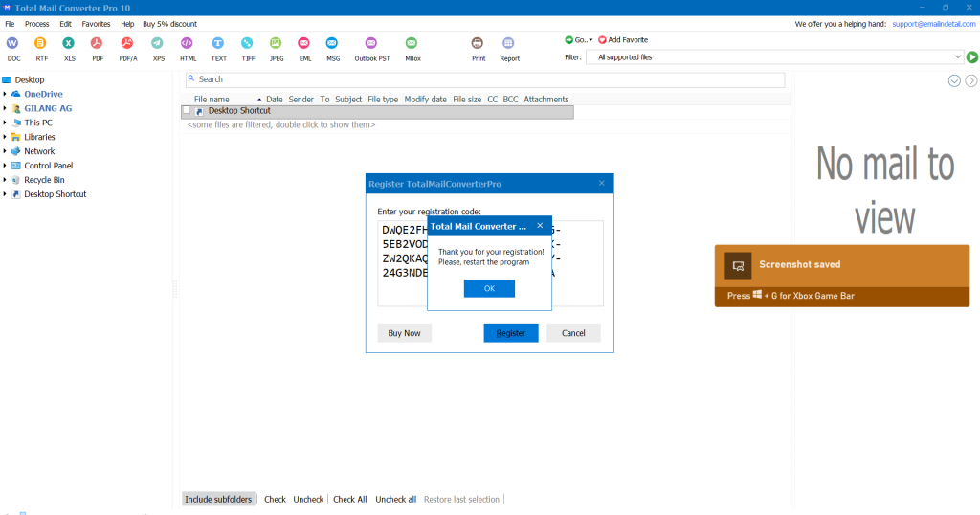Click the green filter apply arrow
The width and height of the screenshot is (980, 515).
pos(972,56)
